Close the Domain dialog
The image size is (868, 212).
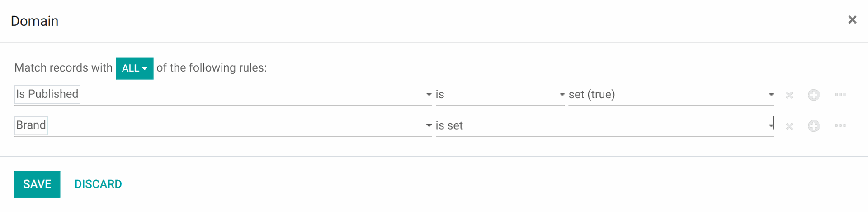coord(852,20)
